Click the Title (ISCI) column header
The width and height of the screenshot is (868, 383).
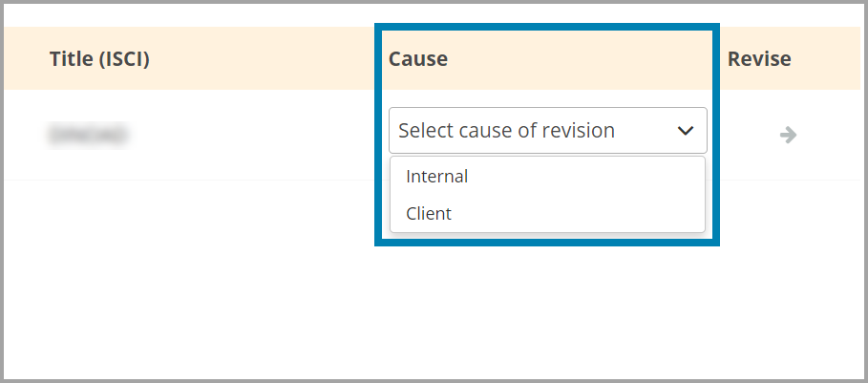[x=99, y=59]
